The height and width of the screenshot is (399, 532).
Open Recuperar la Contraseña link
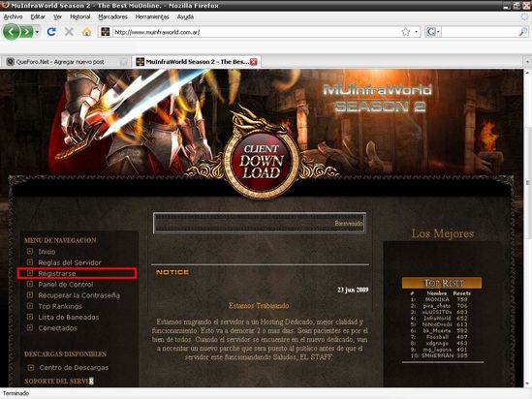pyautogui.click(x=79, y=295)
